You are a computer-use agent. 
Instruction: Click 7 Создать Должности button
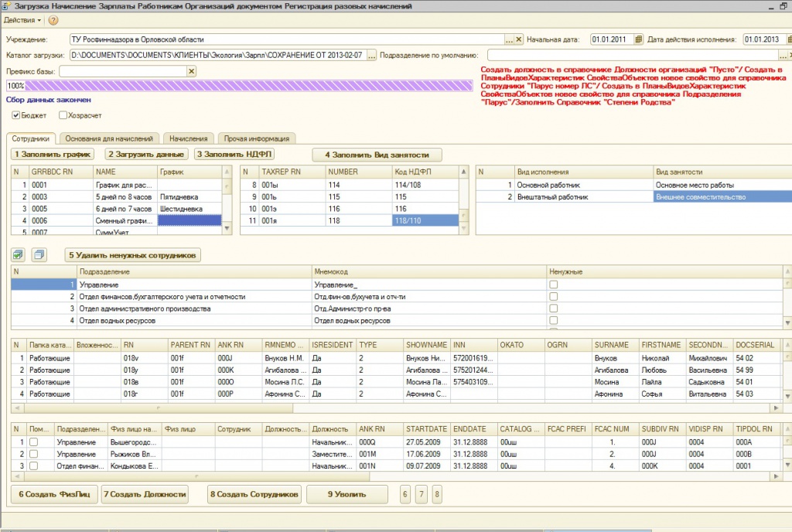click(145, 494)
